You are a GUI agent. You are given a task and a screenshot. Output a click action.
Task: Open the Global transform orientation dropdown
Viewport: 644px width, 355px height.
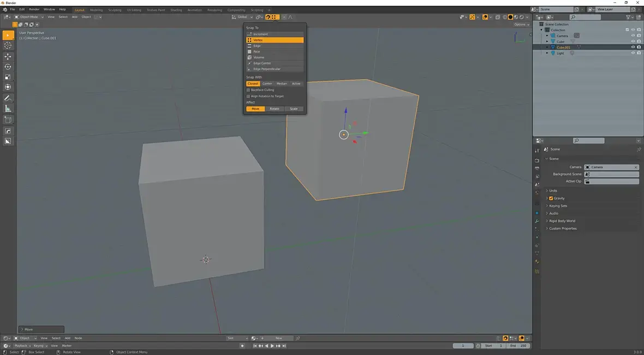[x=242, y=17]
